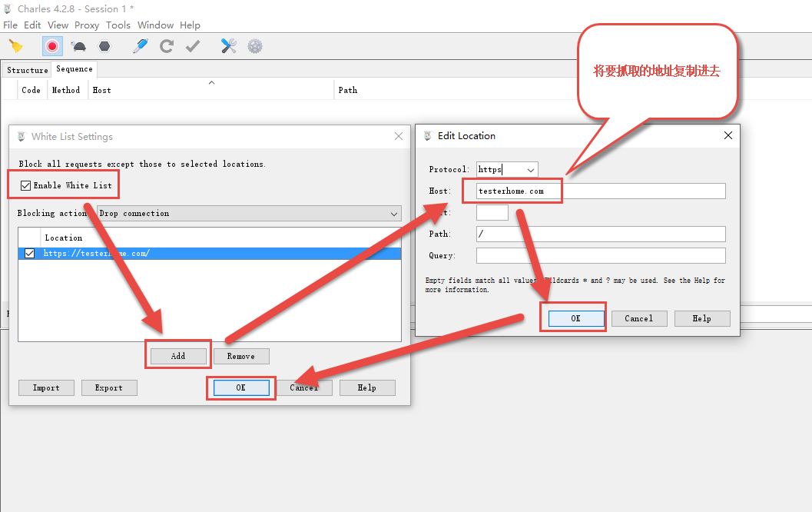Click the Path input field
812x512 pixels.
(601, 234)
